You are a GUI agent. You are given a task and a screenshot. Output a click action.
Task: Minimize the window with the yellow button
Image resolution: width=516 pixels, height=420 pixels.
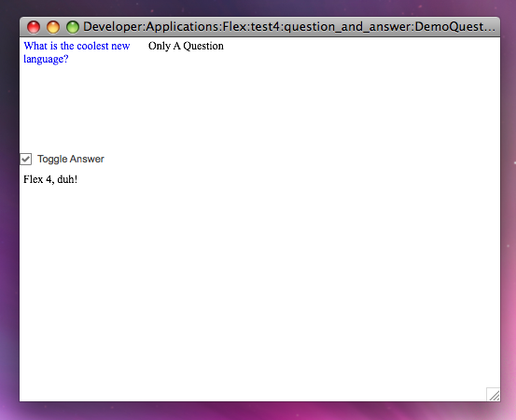click(x=53, y=27)
